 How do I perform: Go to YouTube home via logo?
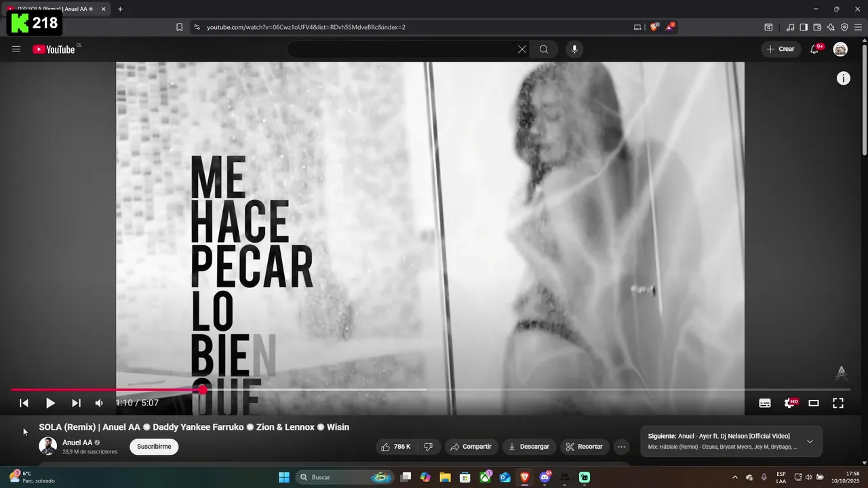click(54, 49)
